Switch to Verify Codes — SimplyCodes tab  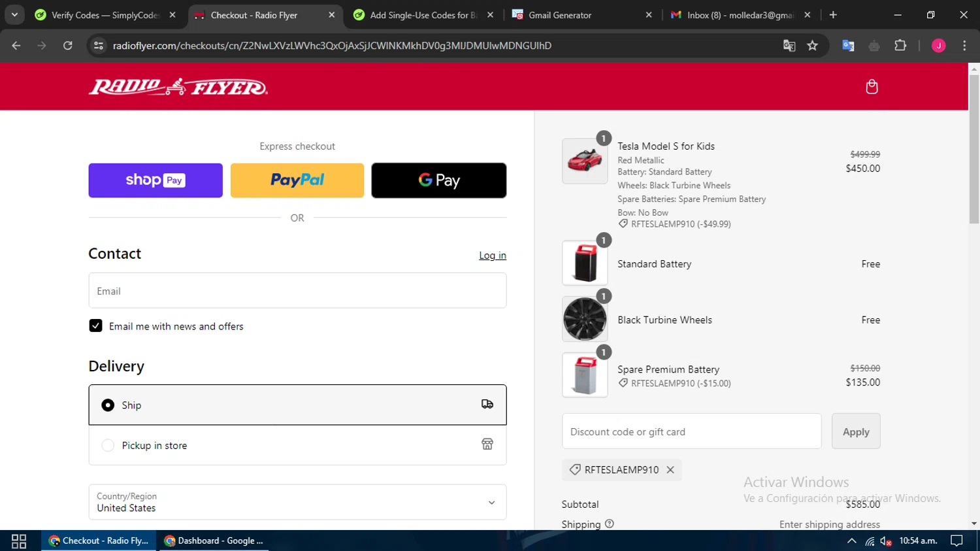tap(105, 14)
